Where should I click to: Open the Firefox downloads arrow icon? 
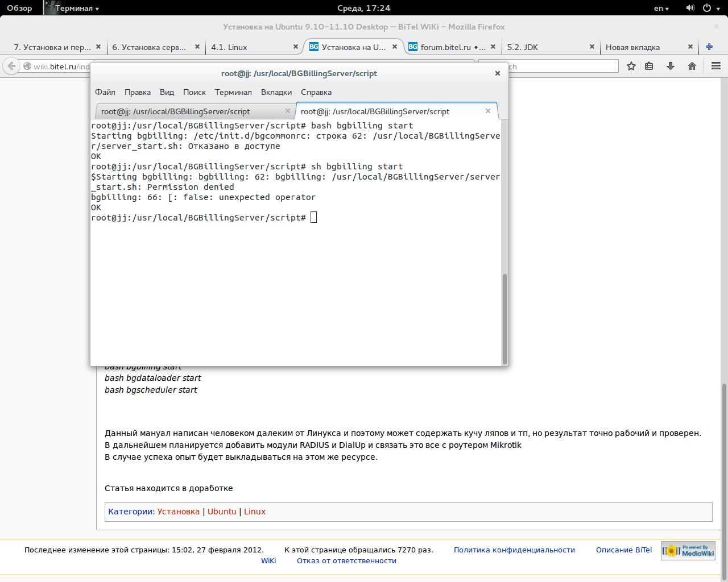coord(671,66)
